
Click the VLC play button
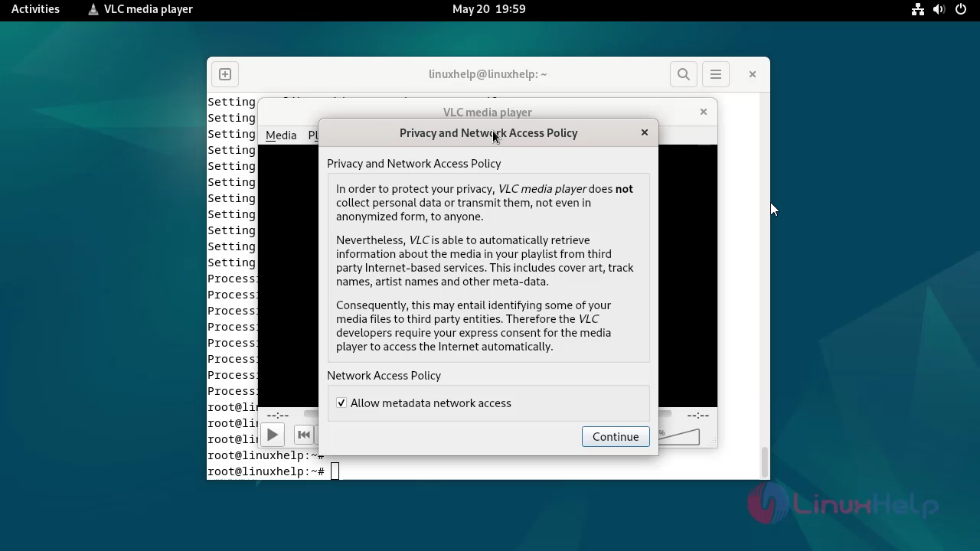tap(273, 435)
